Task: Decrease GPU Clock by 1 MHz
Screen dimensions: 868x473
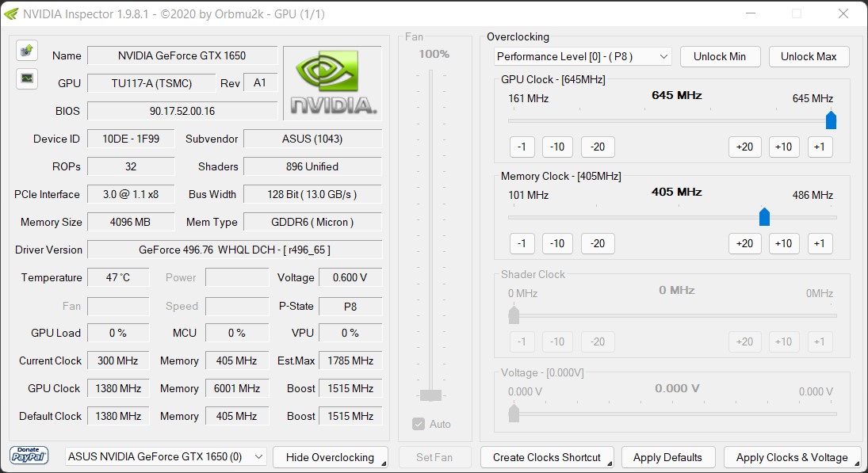Action: tap(522, 147)
